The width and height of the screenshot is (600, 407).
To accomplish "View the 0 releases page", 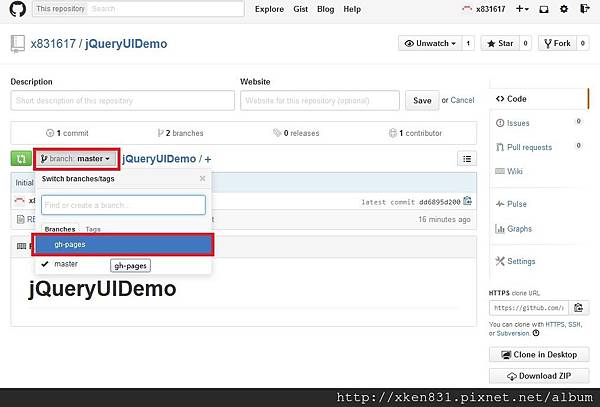I will point(296,133).
